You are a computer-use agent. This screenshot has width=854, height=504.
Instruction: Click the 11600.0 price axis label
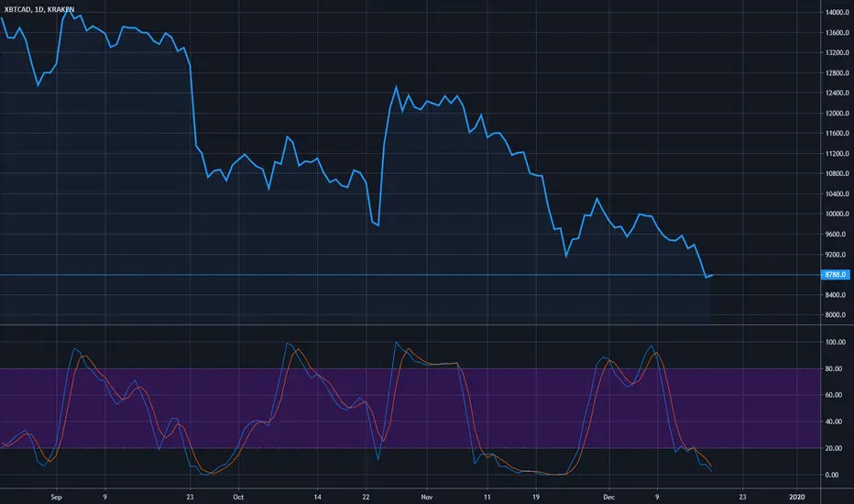pos(837,134)
